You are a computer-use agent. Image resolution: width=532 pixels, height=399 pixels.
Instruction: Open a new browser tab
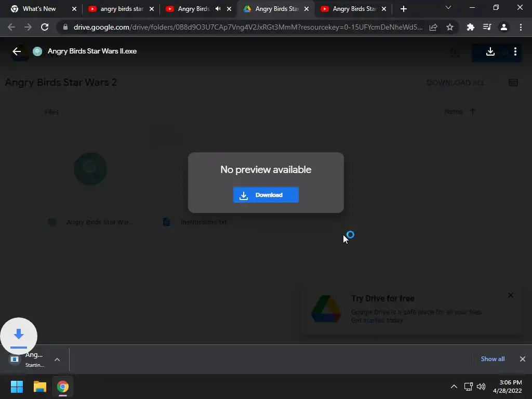403,9
